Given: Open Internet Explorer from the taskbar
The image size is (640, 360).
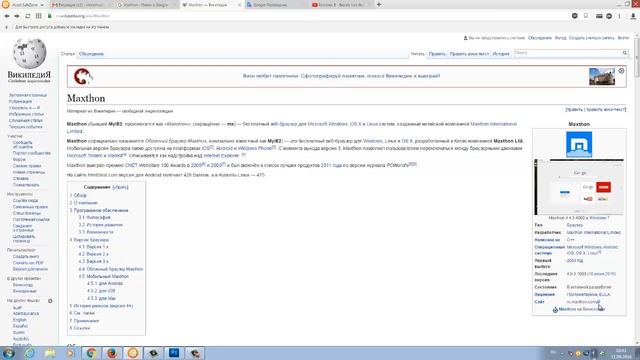Looking at the screenshot, I should click(x=29, y=353).
